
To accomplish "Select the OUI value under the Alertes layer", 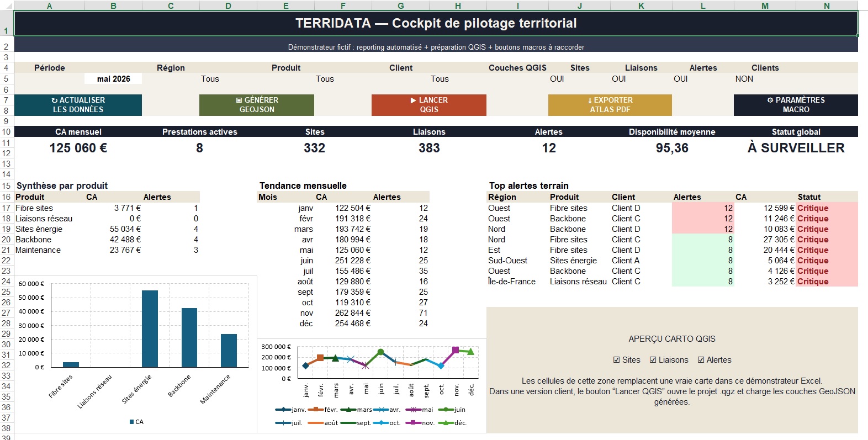I will point(681,79).
